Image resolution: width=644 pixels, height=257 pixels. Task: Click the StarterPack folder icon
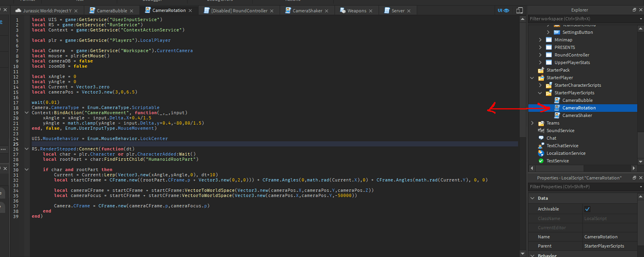(x=541, y=70)
